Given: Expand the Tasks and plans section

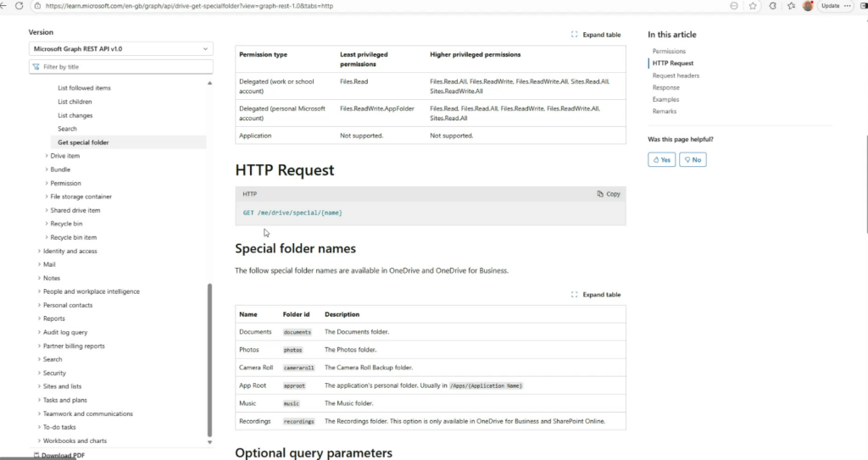Looking at the screenshot, I should coord(64,400).
